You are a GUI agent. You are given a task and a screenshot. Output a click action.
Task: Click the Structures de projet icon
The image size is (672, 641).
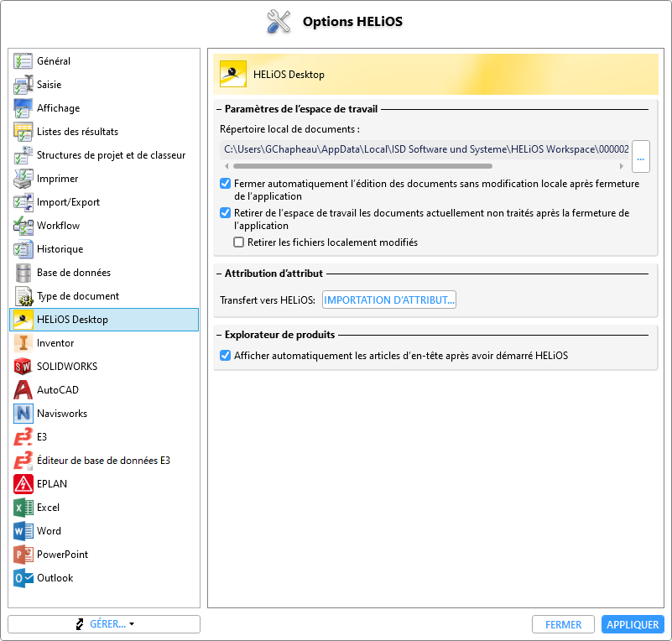tap(23, 155)
